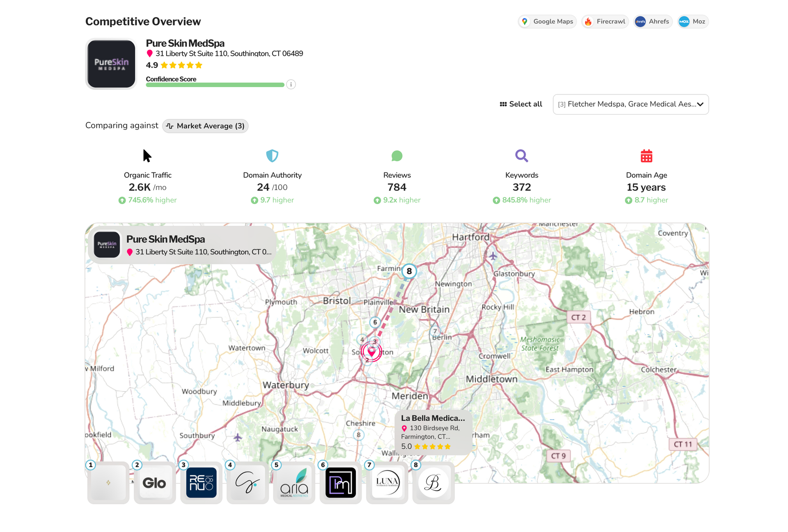Open the confidence score info icon
Image resolution: width=788 pixels, height=532 pixels.
(291, 85)
